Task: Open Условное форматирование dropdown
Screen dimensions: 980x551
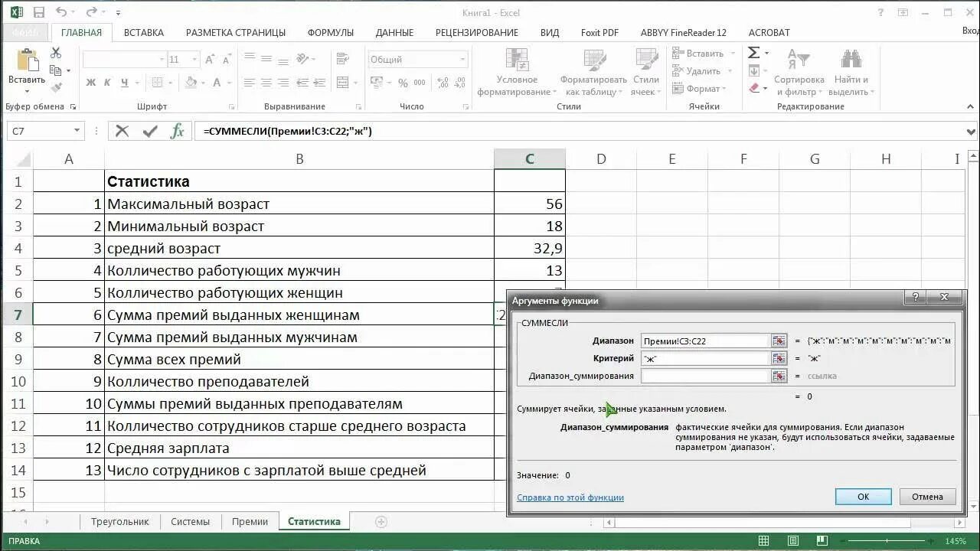Action: (x=517, y=73)
